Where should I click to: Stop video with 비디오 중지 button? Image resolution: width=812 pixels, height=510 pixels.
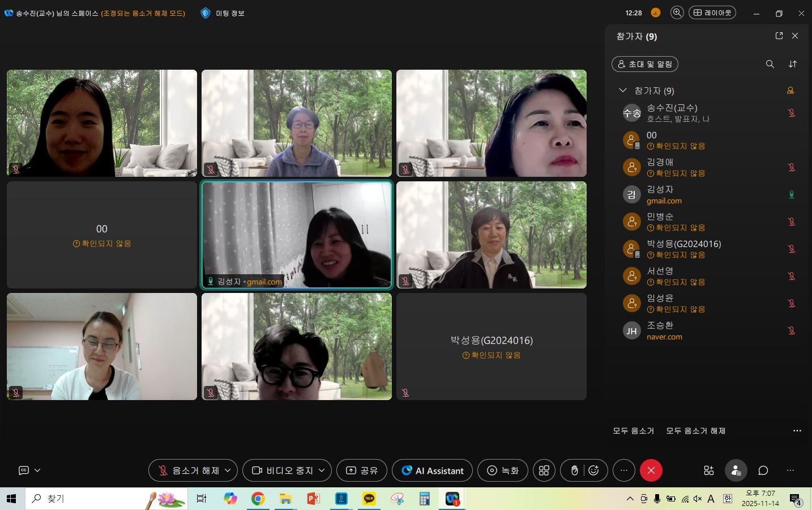coord(283,470)
